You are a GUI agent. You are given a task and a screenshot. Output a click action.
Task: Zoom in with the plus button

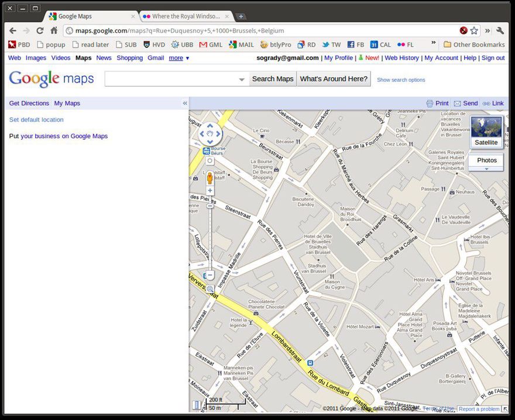210,191
